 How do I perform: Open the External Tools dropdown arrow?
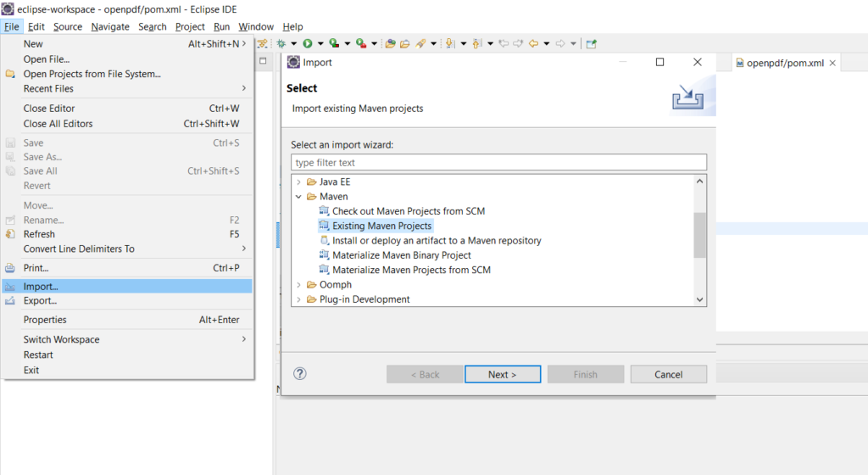[x=374, y=44]
